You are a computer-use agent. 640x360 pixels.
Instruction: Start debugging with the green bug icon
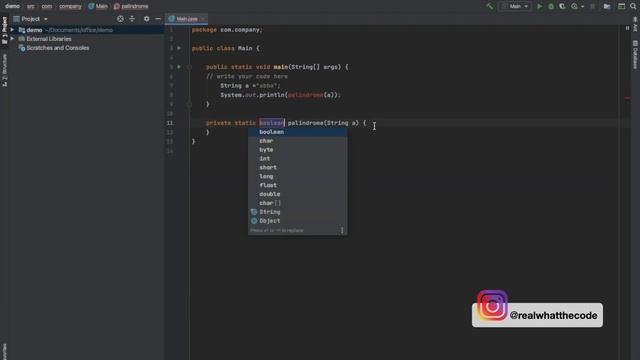tap(551, 6)
